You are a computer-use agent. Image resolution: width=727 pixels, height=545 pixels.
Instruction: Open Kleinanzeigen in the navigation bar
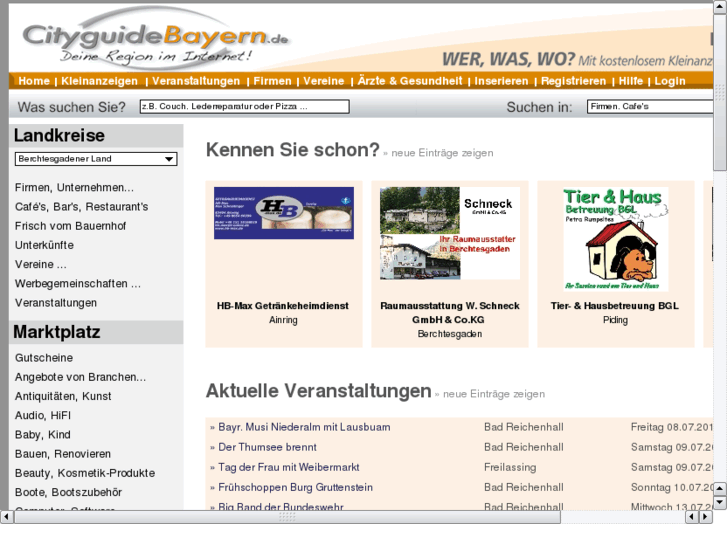(100, 81)
